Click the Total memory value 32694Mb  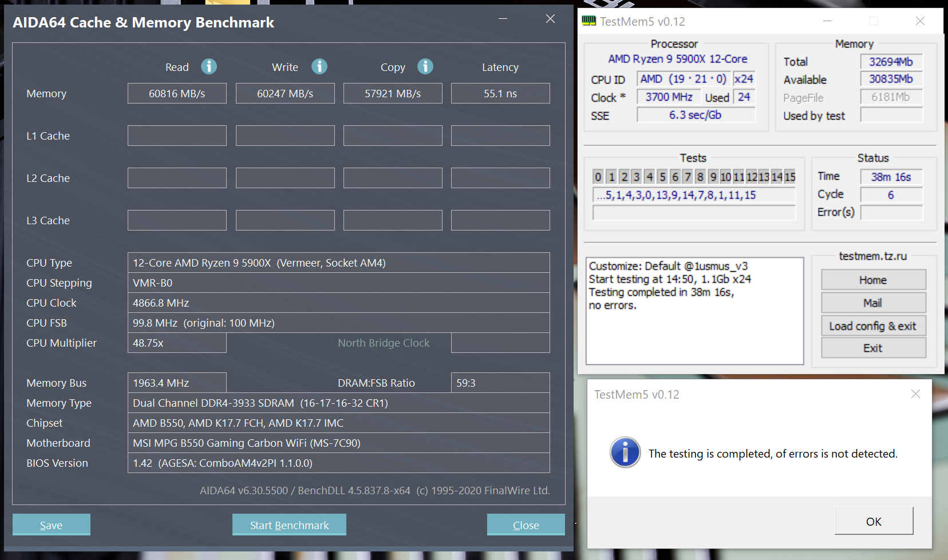(891, 61)
